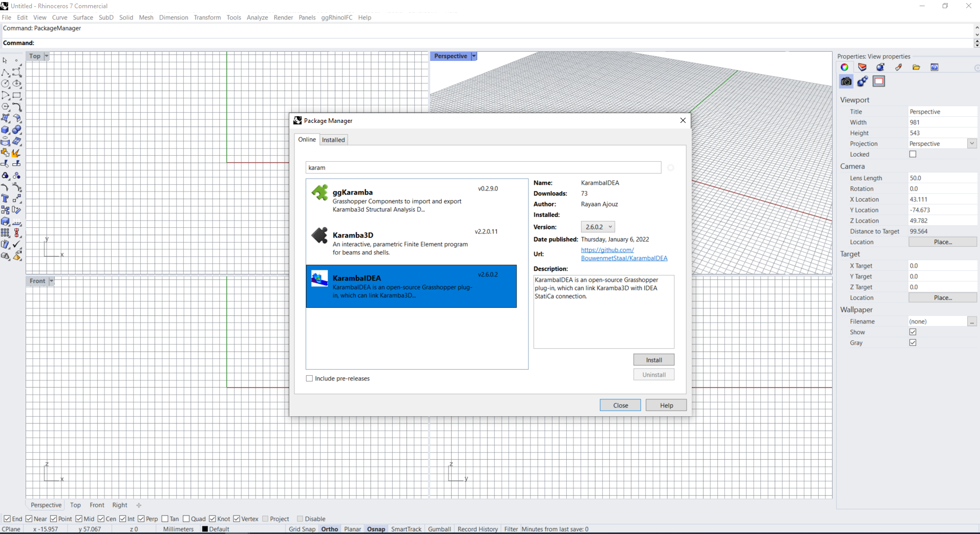The image size is (980, 534).
Task: Select the ggKaramba package in list
Action: click(411, 200)
